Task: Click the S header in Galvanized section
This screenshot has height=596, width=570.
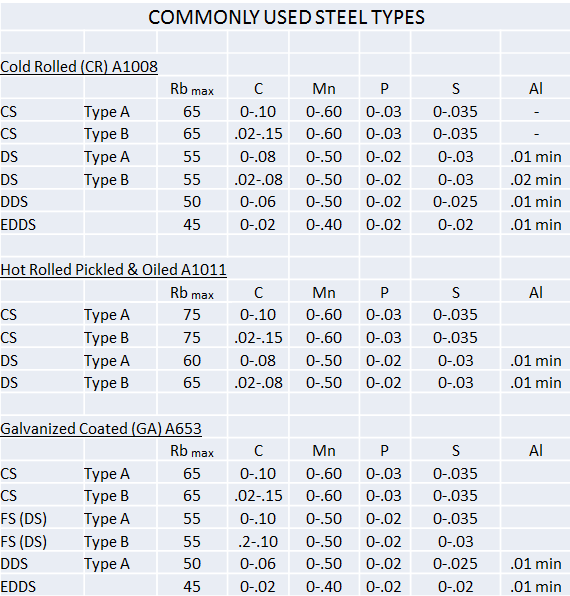Action: pos(456,451)
